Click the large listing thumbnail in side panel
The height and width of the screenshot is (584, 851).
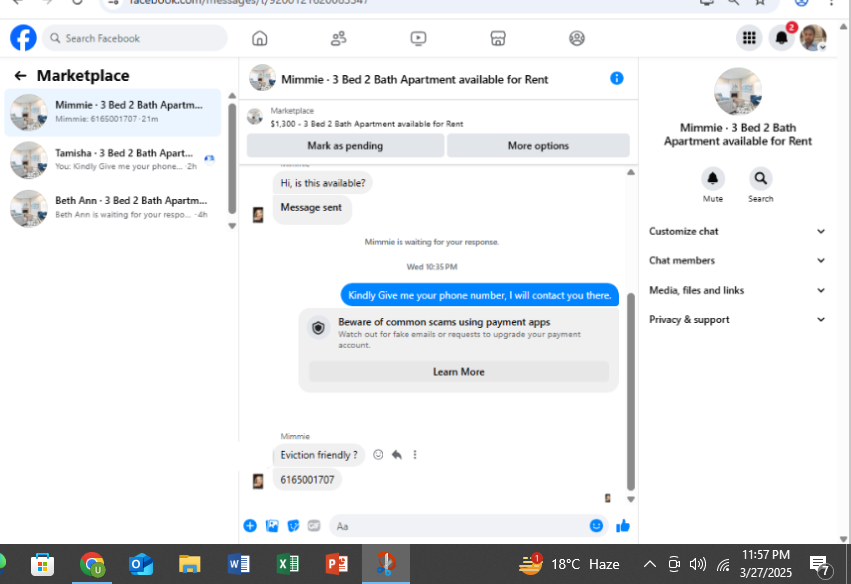pyautogui.click(x=738, y=91)
